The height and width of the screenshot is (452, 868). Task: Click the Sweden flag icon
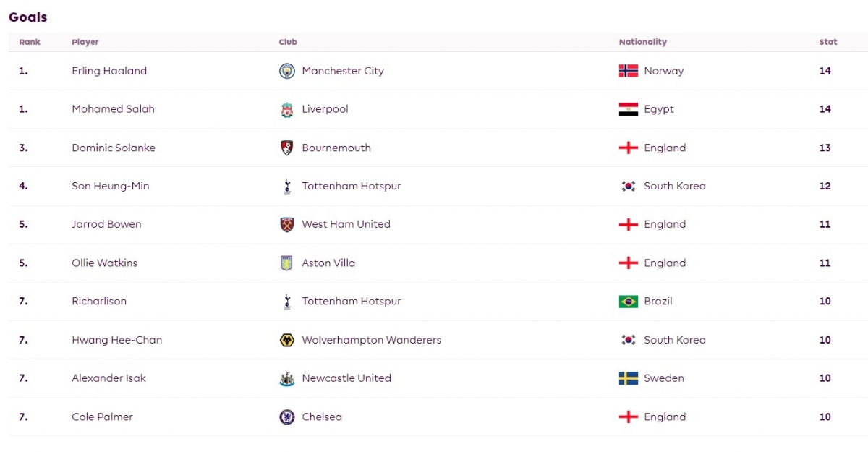click(x=629, y=378)
